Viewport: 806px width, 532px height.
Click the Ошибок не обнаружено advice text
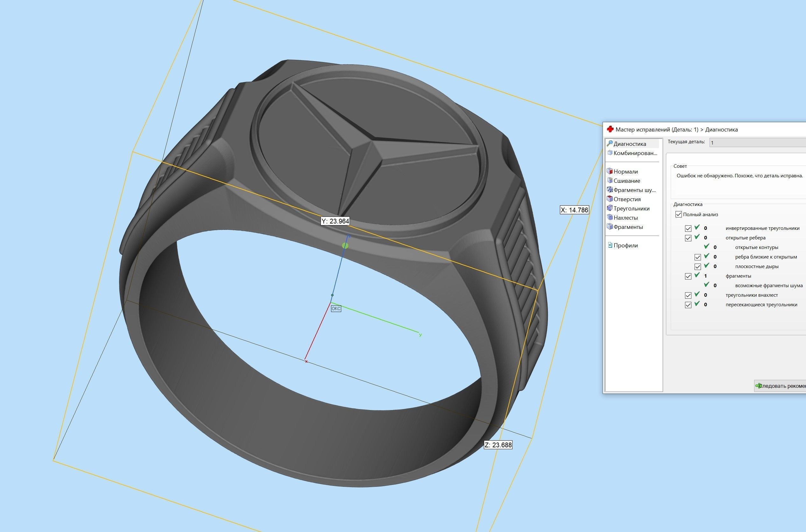[x=739, y=176]
